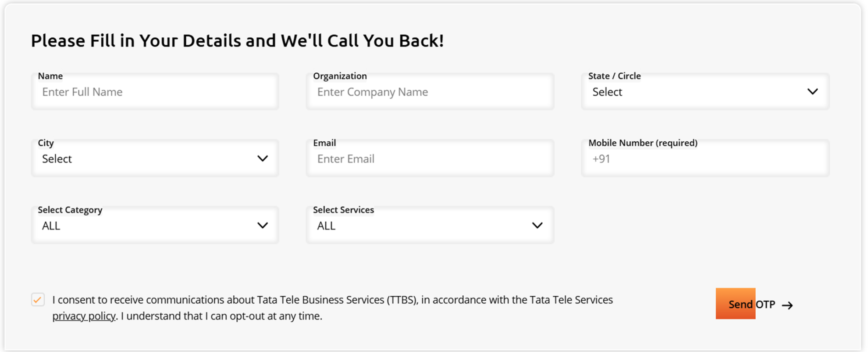Click the City dropdown chevron

click(x=263, y=158)
